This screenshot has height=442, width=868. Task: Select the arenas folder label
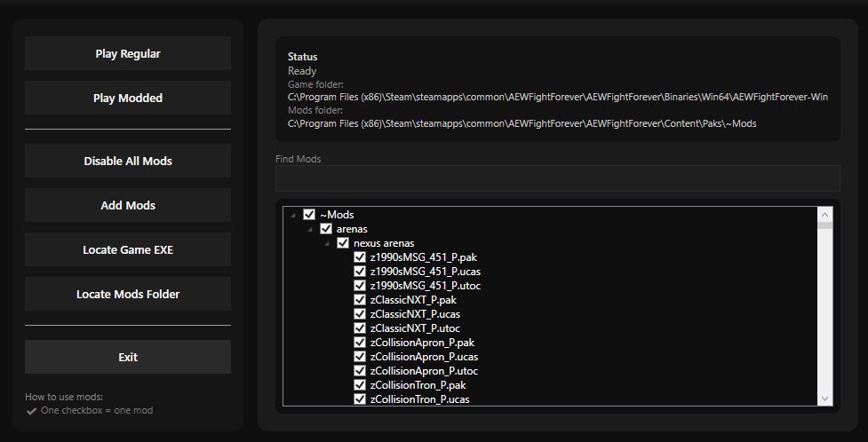click(352, 229)
